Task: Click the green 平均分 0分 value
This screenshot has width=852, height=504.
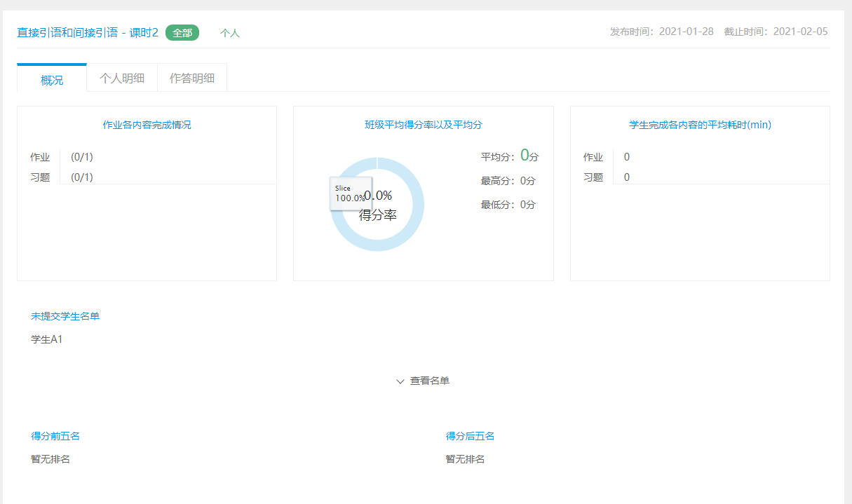Action: click(x=525, y=156)
